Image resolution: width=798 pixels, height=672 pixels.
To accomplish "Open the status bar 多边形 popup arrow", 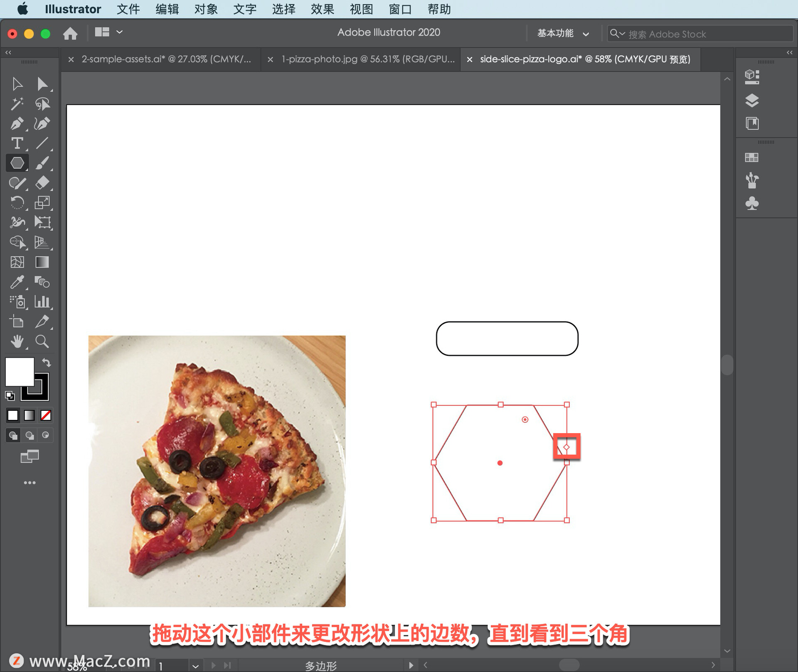I will [x=411, y=665].
